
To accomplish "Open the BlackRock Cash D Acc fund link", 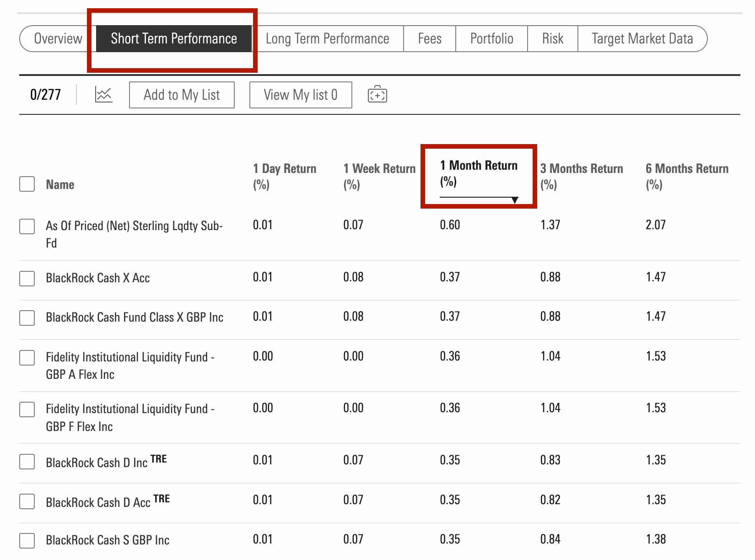I will click(98, 502).
